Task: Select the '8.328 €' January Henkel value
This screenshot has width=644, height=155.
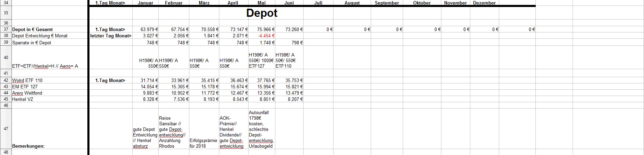Action: (x=146, y=99)
